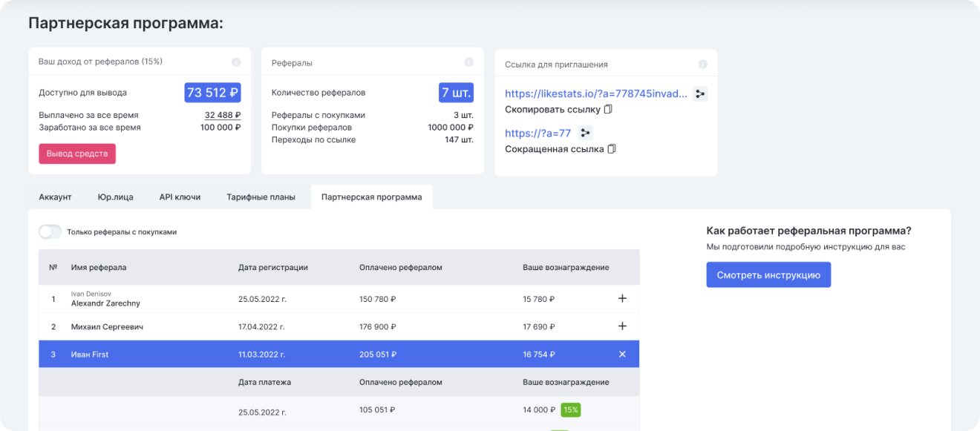Screen dimensions: 980x431
Task: Click copy icon beside Сокращенная ссылка
Action: point(612,149)
